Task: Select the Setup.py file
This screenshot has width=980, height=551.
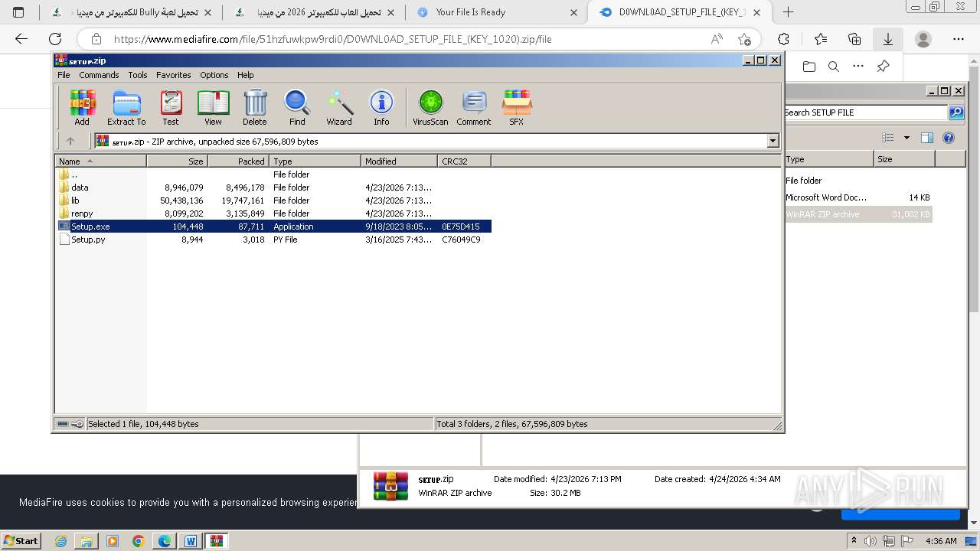Action: [273, 240]
